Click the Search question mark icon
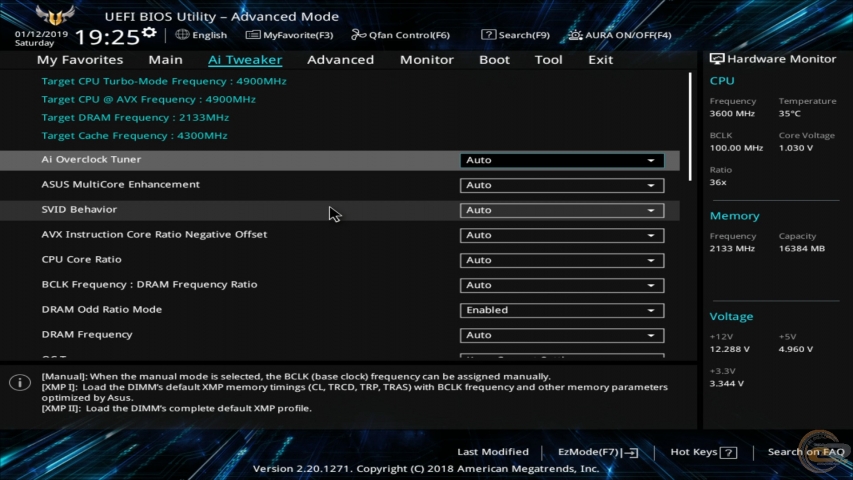Viewport: 853px width, 480px height. 488,35
